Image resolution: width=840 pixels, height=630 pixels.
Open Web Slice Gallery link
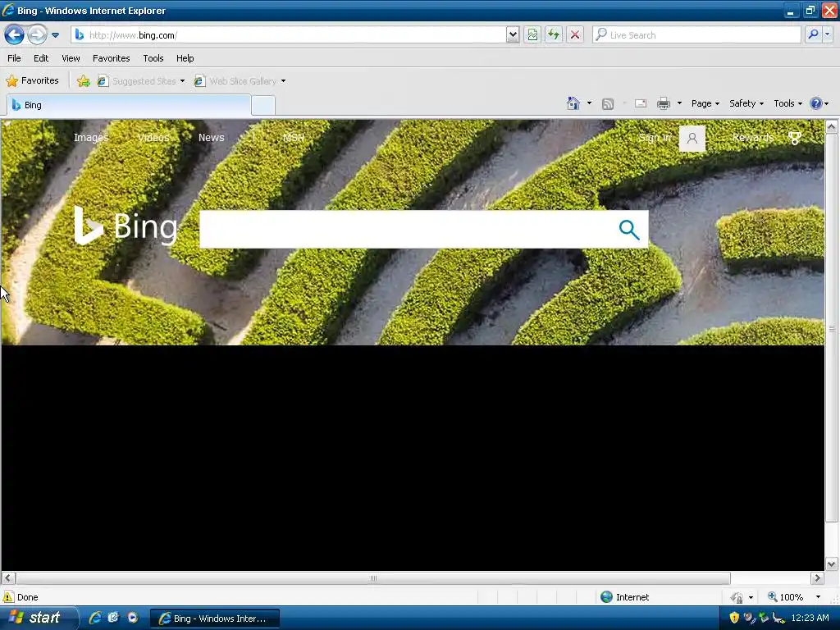(x=235, y=81)
